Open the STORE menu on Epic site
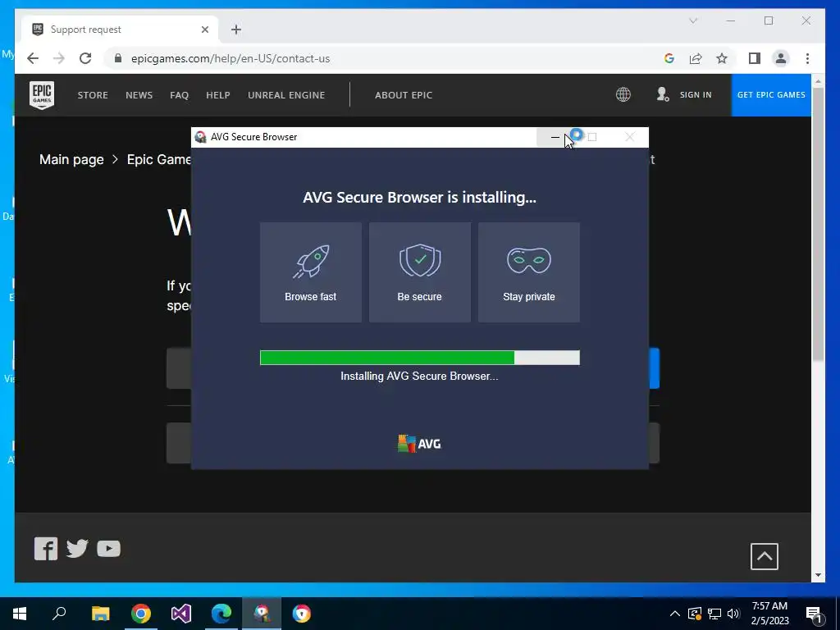Image resolution: width=840 pixels, height=630 pixels. tap(93, 95)
